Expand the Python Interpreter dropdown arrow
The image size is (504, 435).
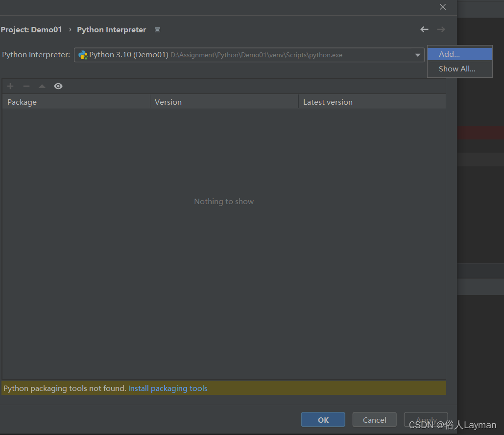[417, 55]
